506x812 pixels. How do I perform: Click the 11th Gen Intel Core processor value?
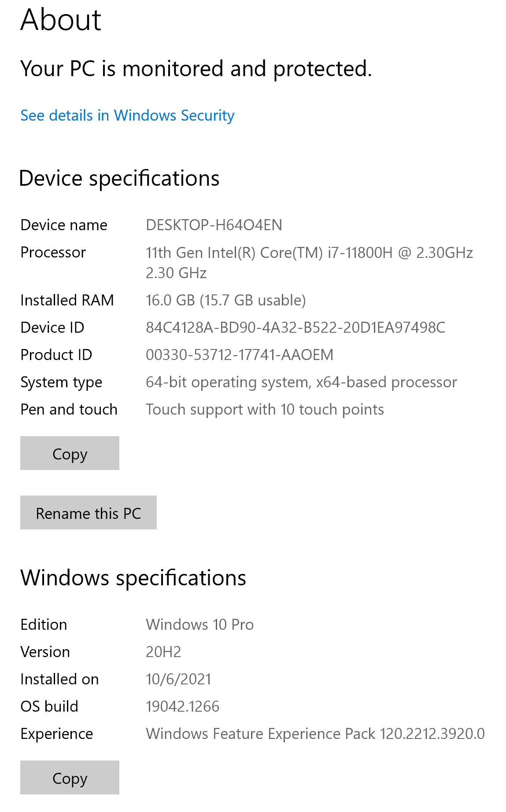coord(309,253)
